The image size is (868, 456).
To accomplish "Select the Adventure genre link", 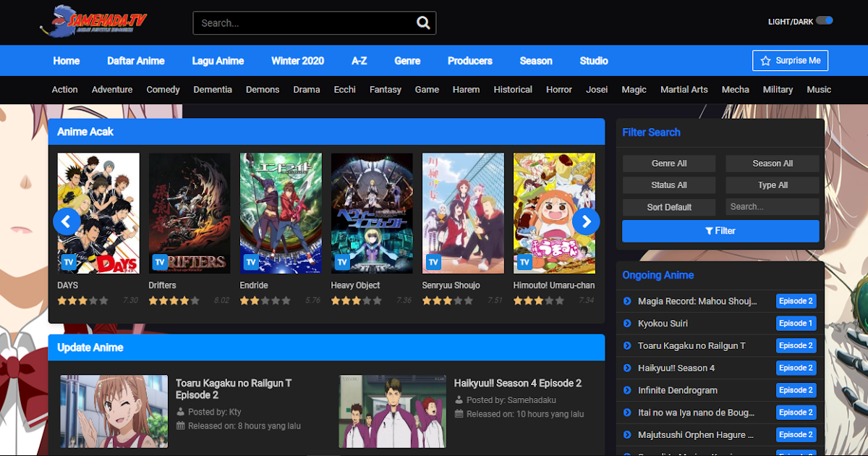I will click(x=112, y=90).
